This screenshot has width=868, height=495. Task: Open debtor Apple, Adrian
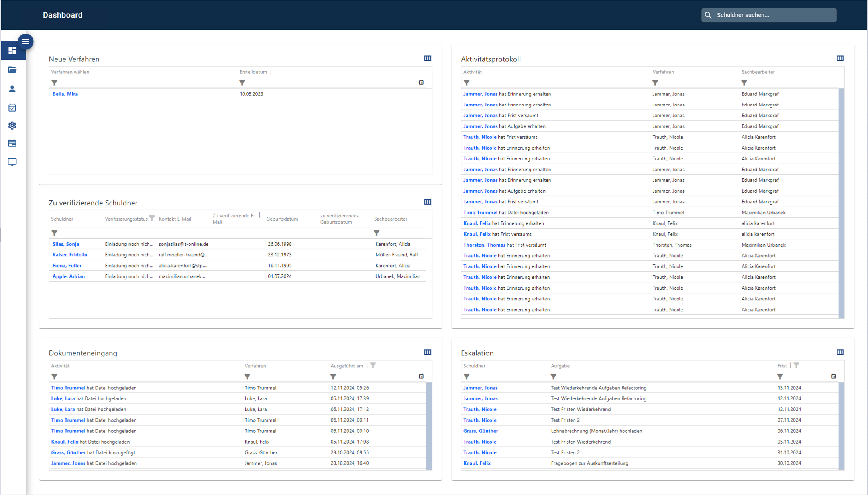point(69,276)
